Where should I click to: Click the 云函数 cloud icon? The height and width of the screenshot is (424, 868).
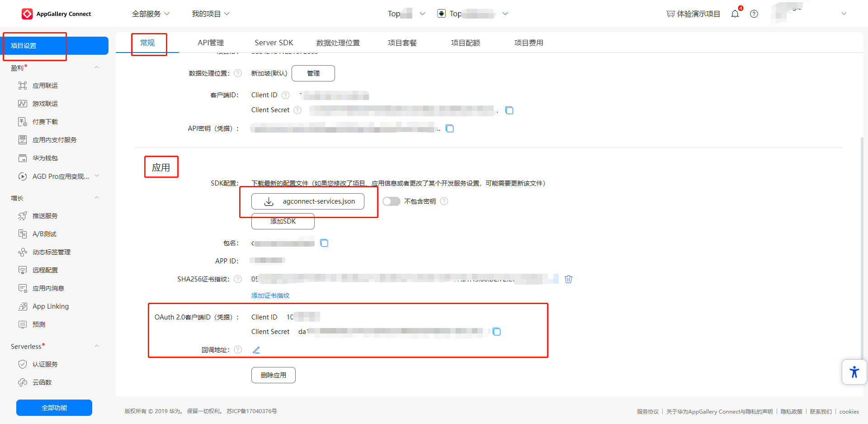23,382
